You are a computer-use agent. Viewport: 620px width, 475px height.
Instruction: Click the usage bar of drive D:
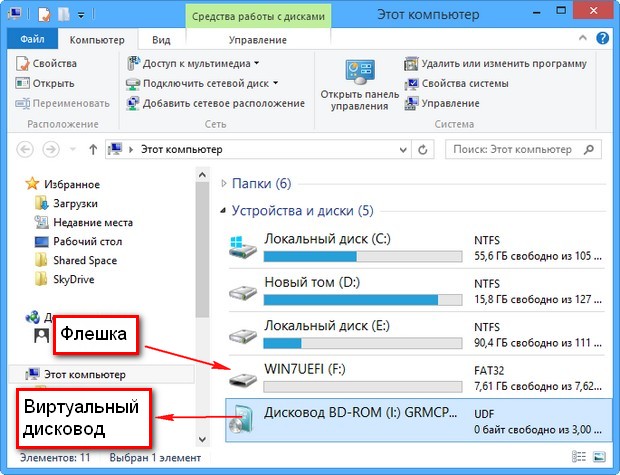point(363,300)
